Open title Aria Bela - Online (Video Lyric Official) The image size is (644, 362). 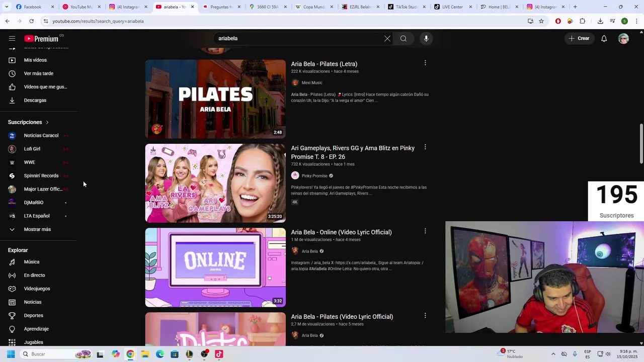pyautogui.click(x=341, y=232)
